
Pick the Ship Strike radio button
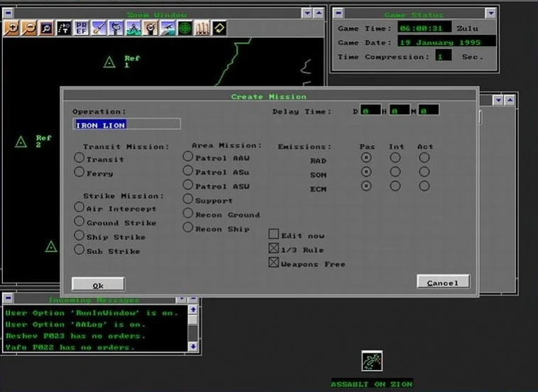pos(79,236)
